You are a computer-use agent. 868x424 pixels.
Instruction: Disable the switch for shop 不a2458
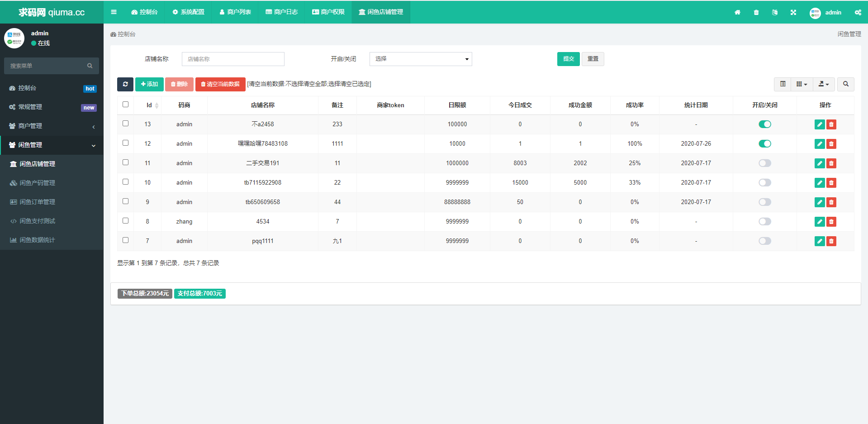(764, 124)
